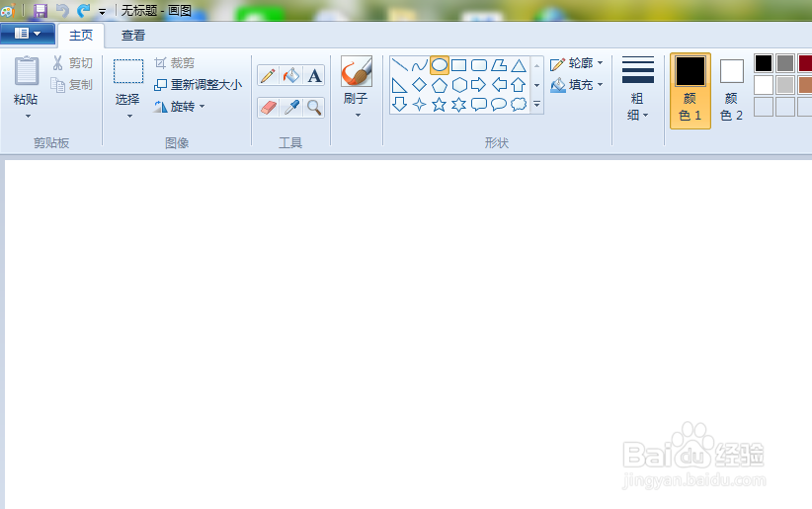
Task: Select the Fill with color bucket tool
Action: click(291, 76)
